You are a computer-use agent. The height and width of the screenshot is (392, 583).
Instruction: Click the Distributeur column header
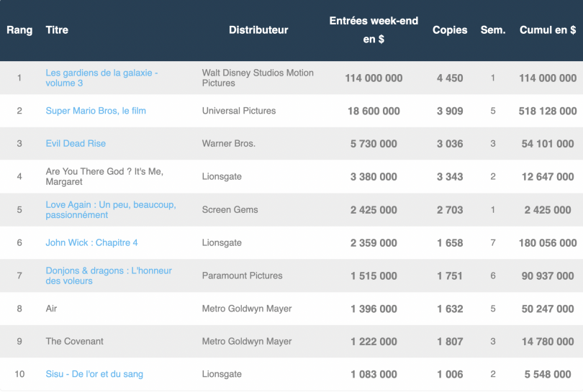click(x=258, y=30)
